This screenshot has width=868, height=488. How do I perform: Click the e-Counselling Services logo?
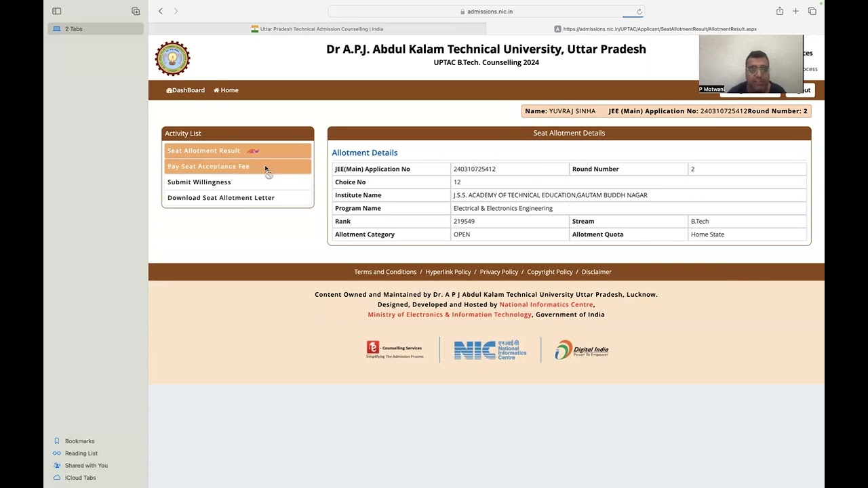coord(395,350)
